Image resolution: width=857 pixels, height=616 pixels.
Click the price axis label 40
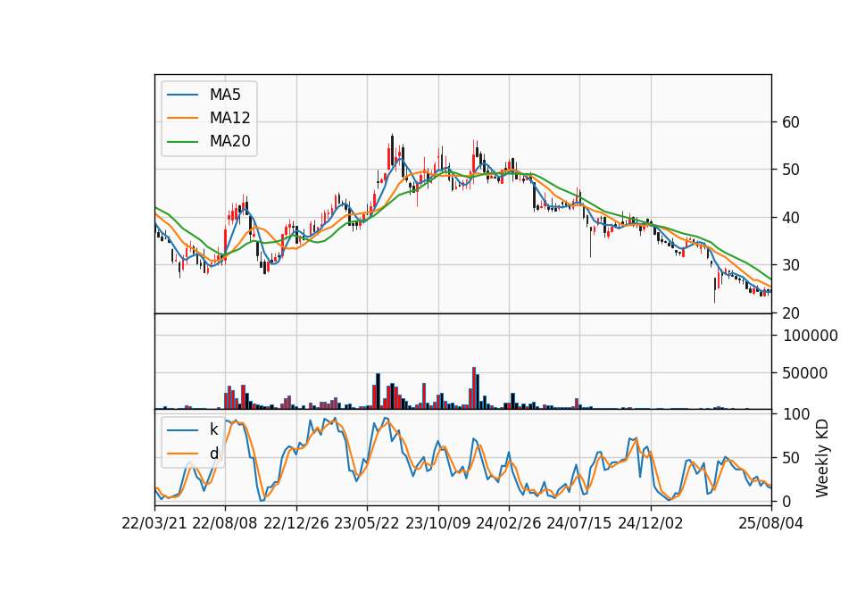point(791,218)
